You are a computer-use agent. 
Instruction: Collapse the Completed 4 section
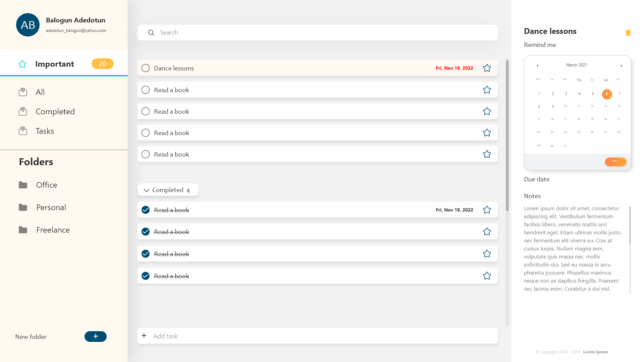pos(147,190)
